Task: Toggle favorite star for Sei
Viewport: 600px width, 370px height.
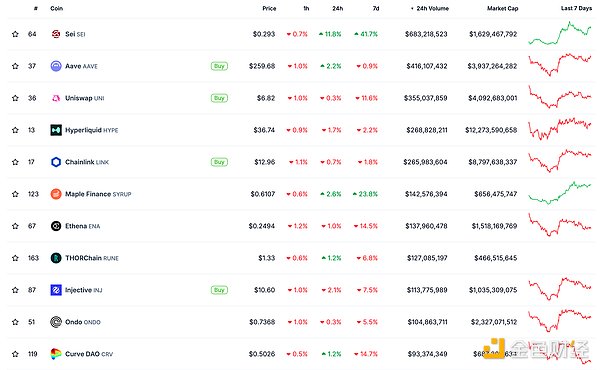Action: click(15, 34)
